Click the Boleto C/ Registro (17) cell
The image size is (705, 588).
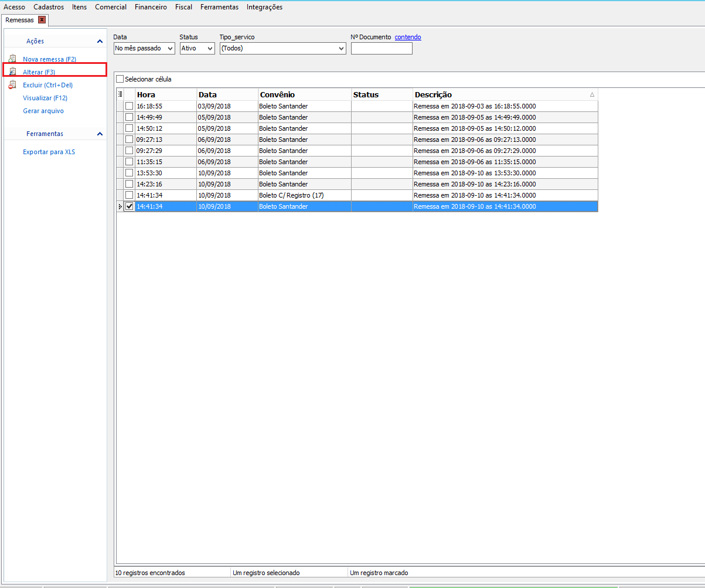coord(305,195)
